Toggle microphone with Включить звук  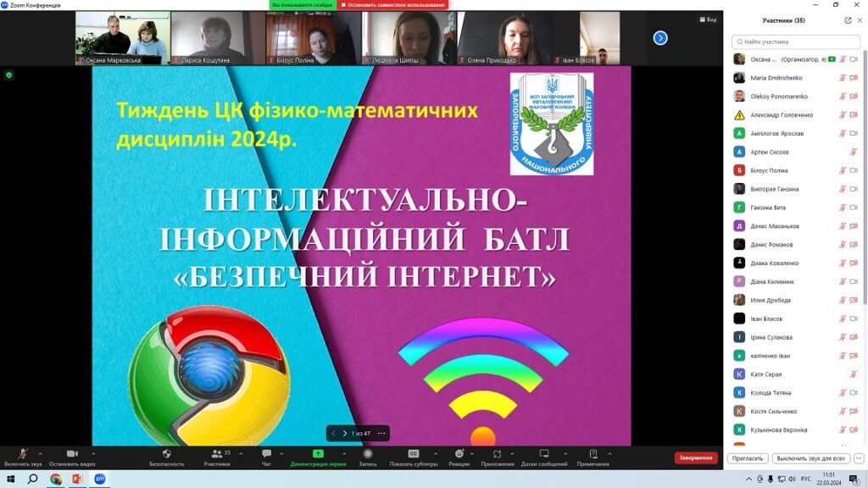pos(23,457)
